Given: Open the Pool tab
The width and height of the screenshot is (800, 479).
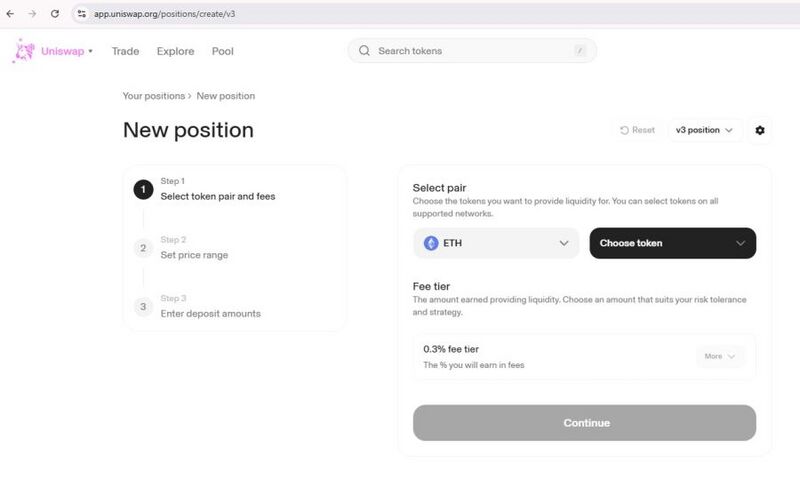Looking at the screenshot, I should pos(222,51).
